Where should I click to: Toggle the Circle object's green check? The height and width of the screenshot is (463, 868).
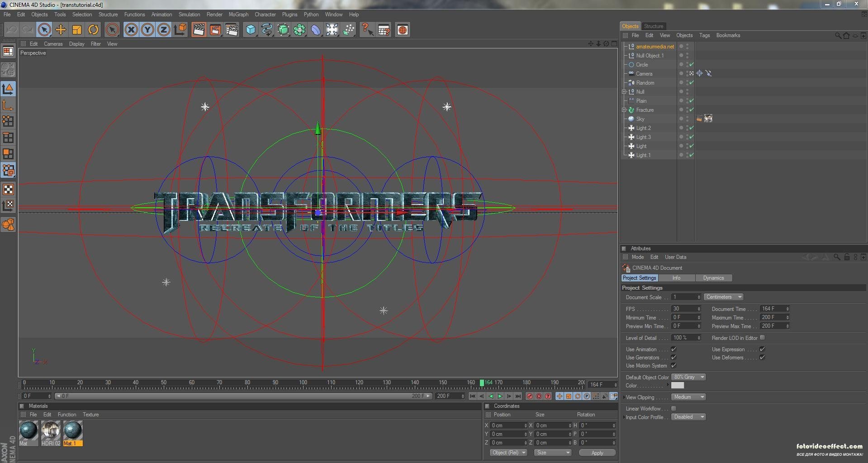click(x=692, y=65)
